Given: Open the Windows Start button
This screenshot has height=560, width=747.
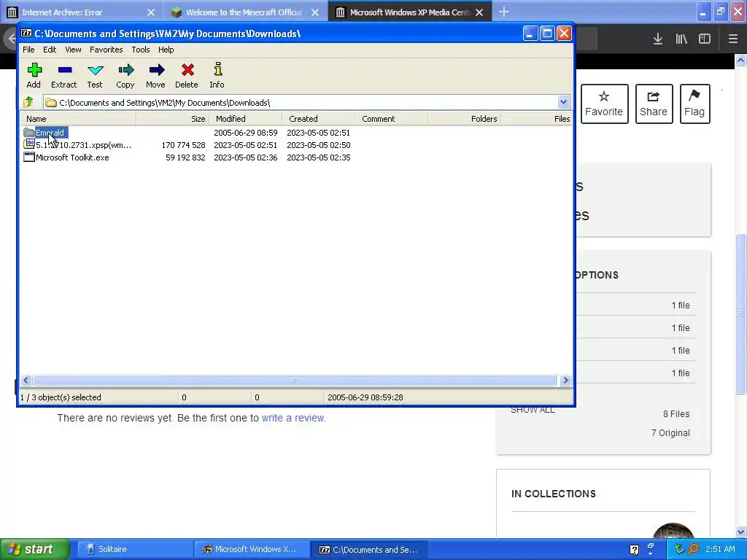Looking at the screenshot, I should [34, 550].
